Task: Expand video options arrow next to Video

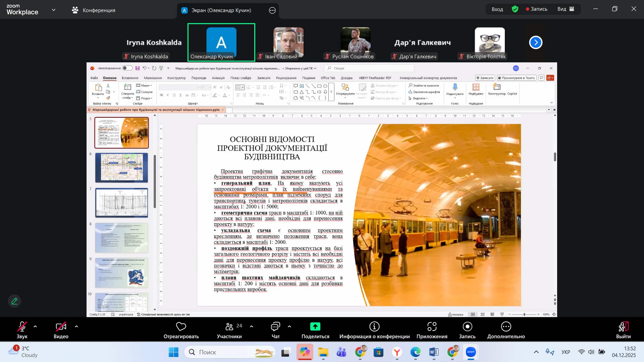Action: click(x=76, y=326)
